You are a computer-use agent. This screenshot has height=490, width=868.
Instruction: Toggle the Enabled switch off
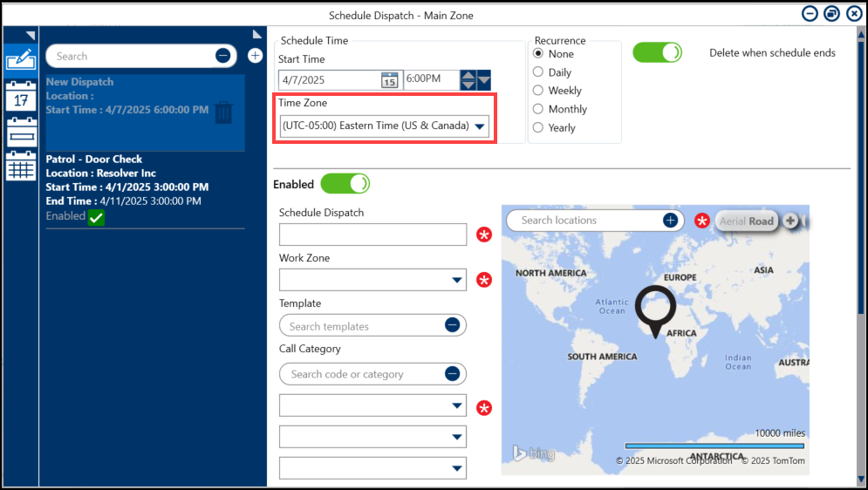[345, 184]
